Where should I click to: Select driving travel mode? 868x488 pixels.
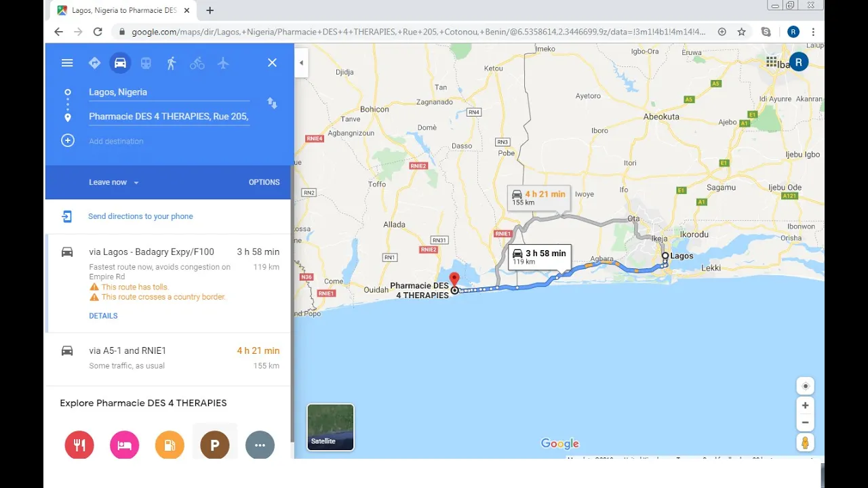tap(120, 63)
